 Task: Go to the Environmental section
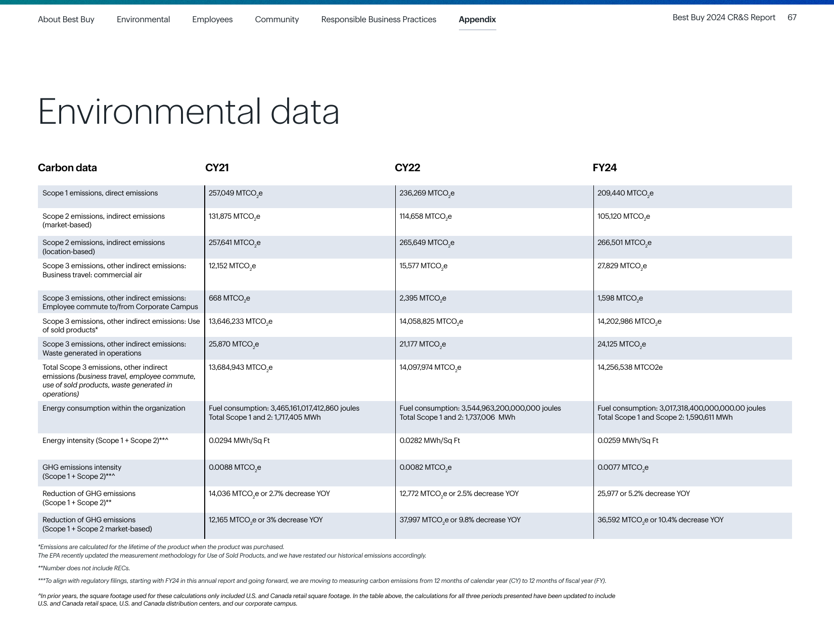[143, 19]
